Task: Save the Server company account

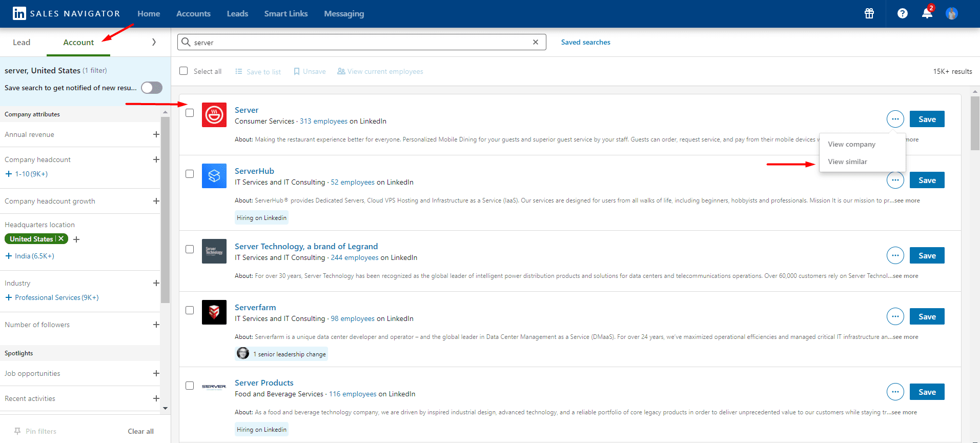Action: 927,119
